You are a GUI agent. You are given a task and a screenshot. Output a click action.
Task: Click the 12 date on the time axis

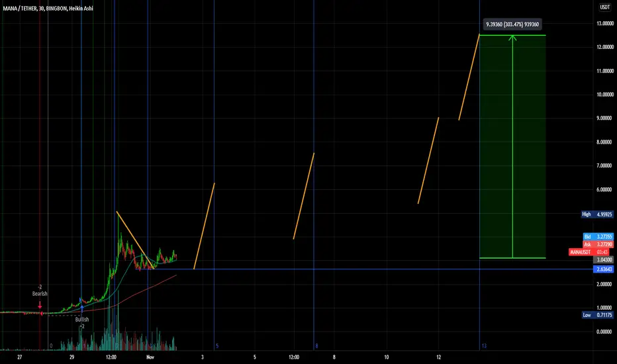438,357
